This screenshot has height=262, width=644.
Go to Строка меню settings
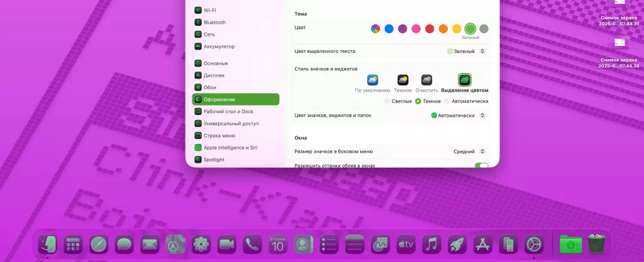[x=236, y=135]
